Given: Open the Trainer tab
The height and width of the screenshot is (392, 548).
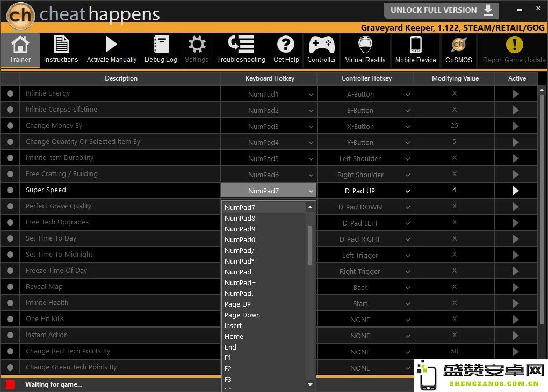Looking at the screenshot, I should (20, 50).
